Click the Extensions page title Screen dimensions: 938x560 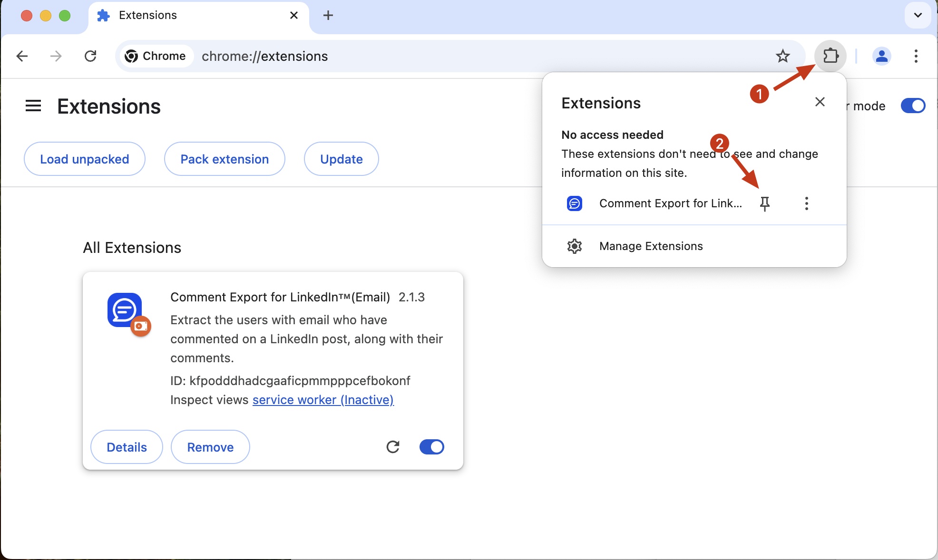pyautogui.click(x=109, y=106)
